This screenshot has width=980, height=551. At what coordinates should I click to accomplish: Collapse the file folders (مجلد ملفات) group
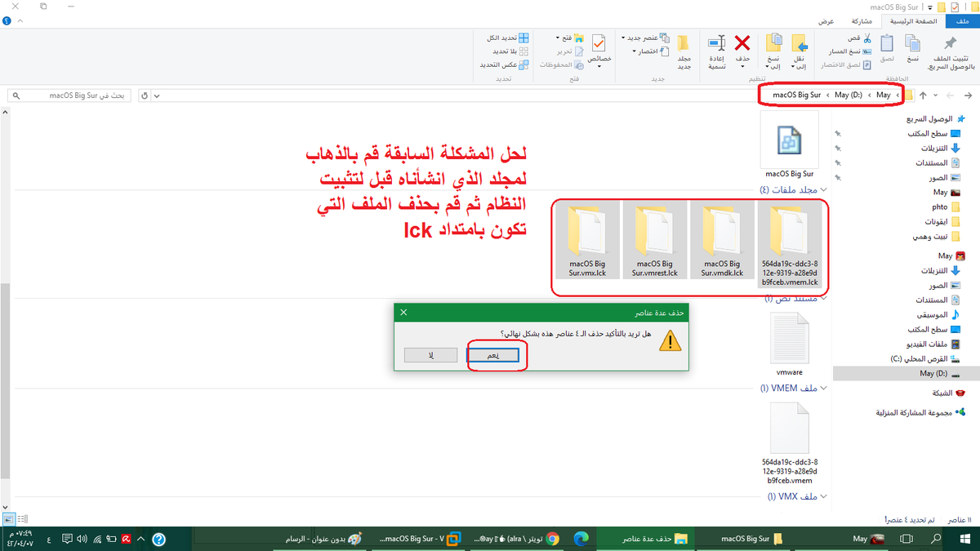point(823,190)
